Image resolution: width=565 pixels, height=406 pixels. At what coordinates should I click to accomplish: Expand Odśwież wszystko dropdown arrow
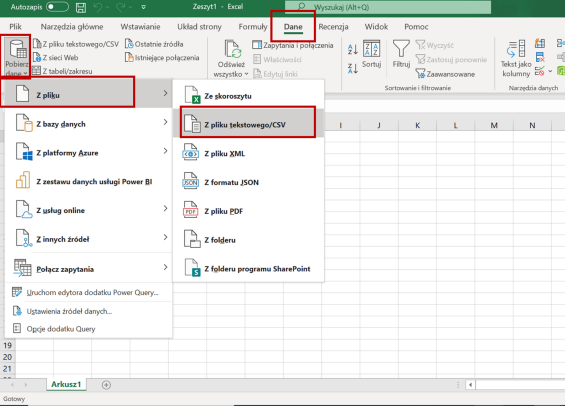pyautogui.click(x=246, y=74)
